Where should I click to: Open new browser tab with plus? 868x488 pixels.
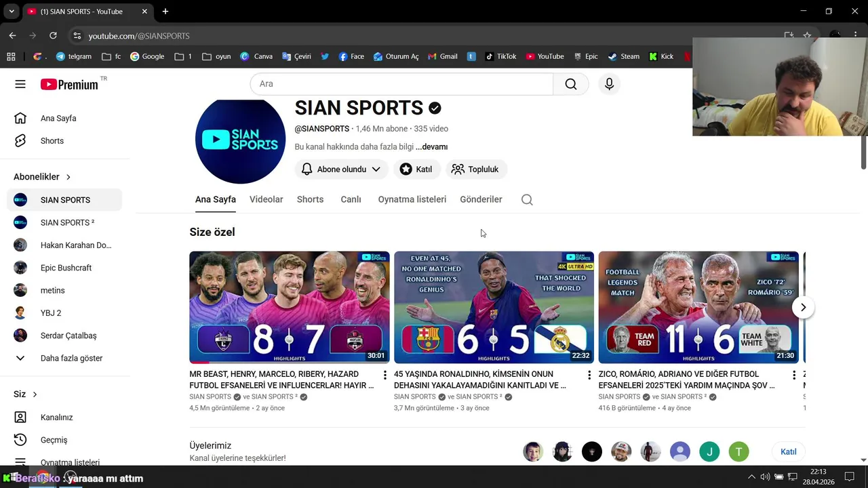165,12
